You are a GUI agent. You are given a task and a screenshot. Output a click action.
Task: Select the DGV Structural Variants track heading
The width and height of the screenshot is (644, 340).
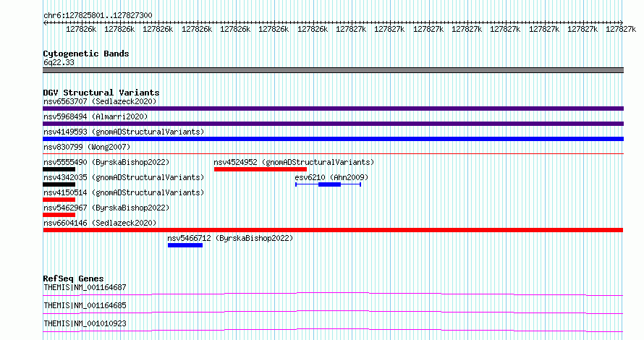coord(101,93)
